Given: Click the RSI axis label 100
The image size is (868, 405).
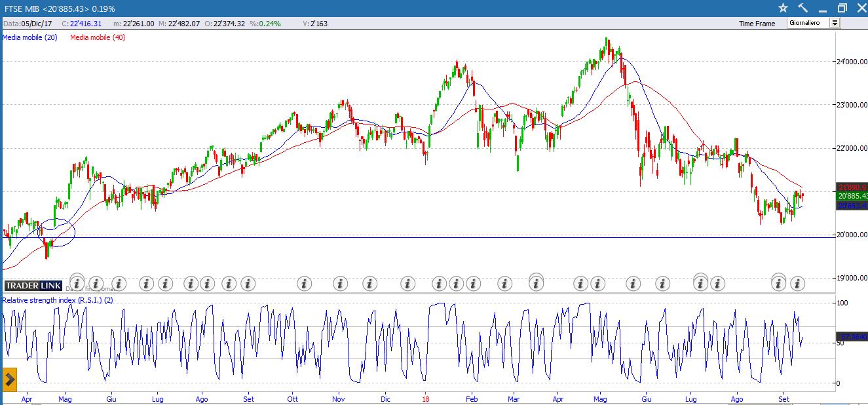Looking at the screenshot, I should click(x=842, y=303).
